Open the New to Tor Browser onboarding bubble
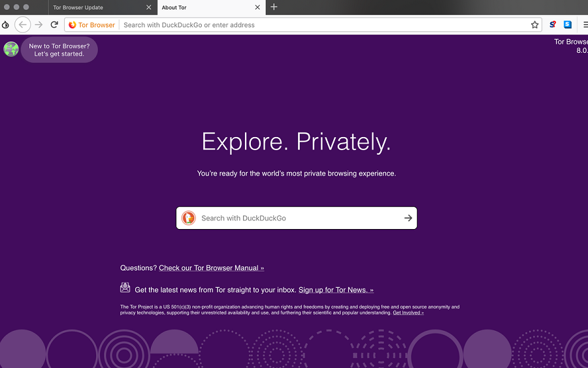This screenshot has width=588, height=368. (59, 50)
